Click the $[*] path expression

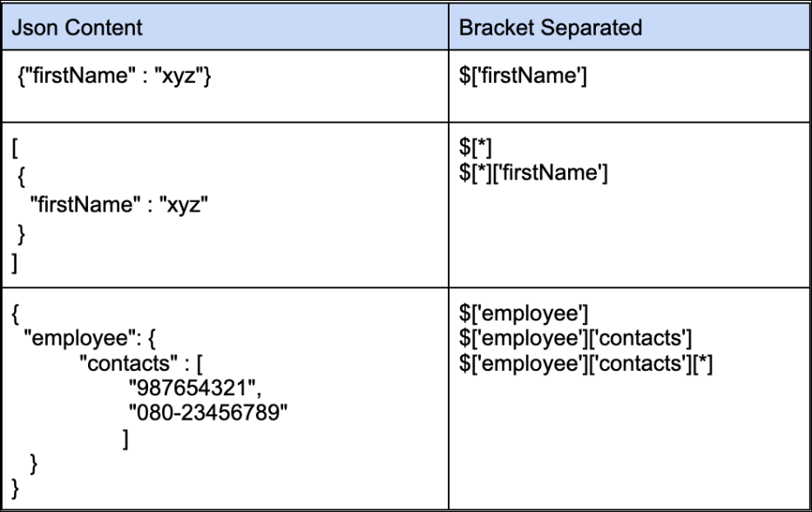pos(475,147)
